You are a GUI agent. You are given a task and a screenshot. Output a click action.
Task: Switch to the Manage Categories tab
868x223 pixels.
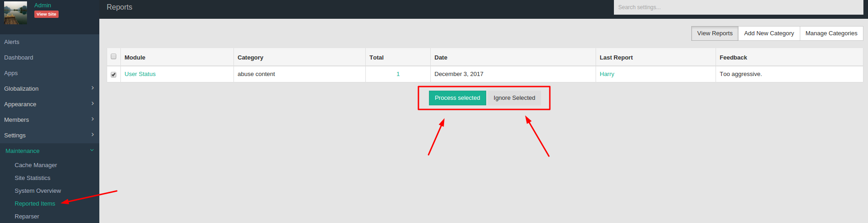point(831,33)
